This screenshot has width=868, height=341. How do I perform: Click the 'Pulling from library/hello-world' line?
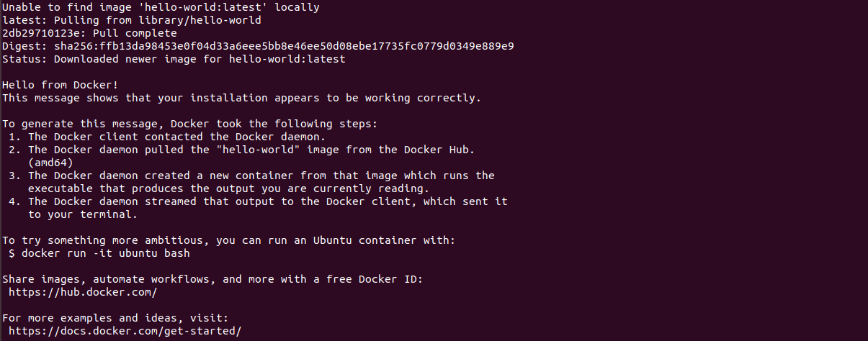tap(132, 20)
